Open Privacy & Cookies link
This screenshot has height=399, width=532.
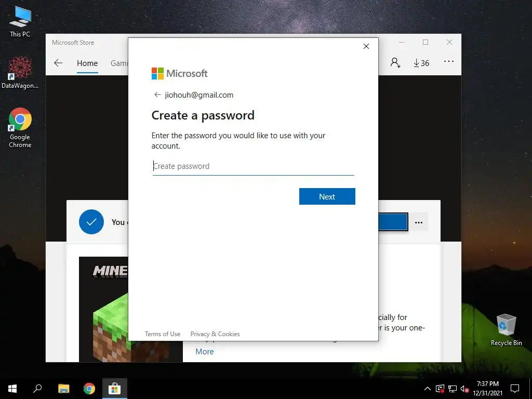(215, 334)
